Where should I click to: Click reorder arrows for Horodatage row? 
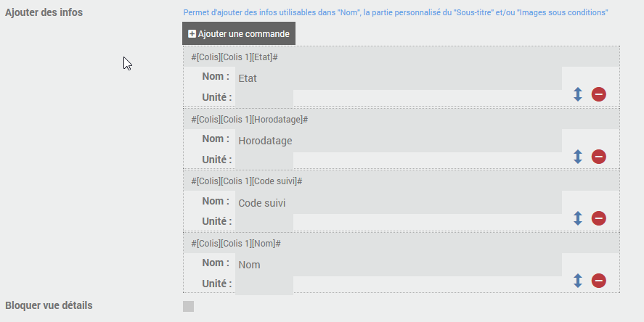coord(578,157)
